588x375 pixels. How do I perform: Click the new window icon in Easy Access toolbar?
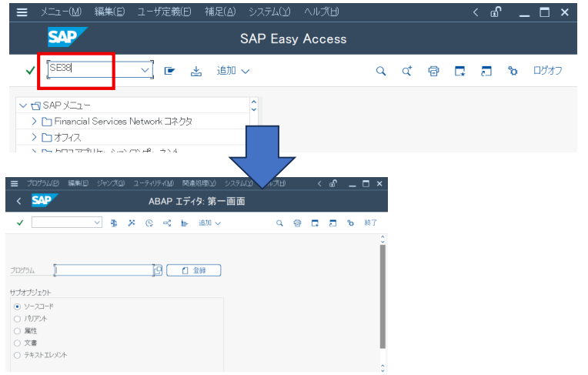pyautogui.click(x=459, y=71)
